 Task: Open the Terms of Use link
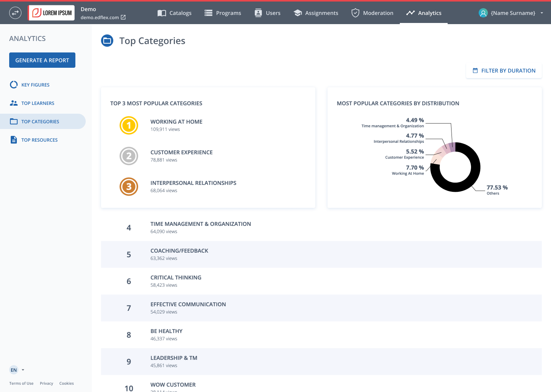pyautogui.click(x=21, y=383)
